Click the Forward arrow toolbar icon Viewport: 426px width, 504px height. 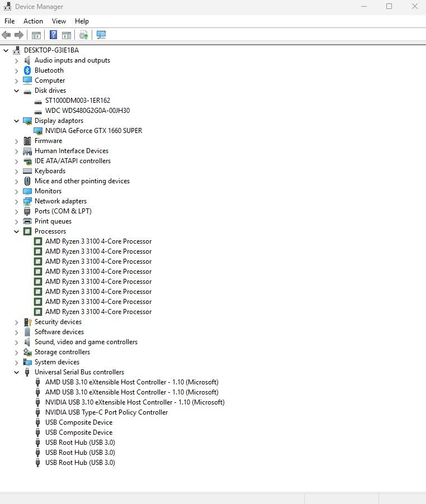(x=19, y=35)
